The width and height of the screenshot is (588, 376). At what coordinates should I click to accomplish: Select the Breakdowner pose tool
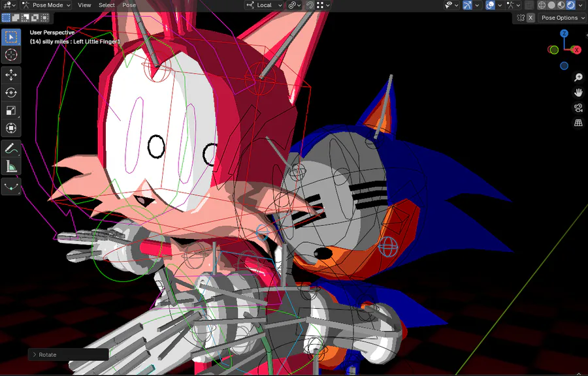[x=11, y=186]
